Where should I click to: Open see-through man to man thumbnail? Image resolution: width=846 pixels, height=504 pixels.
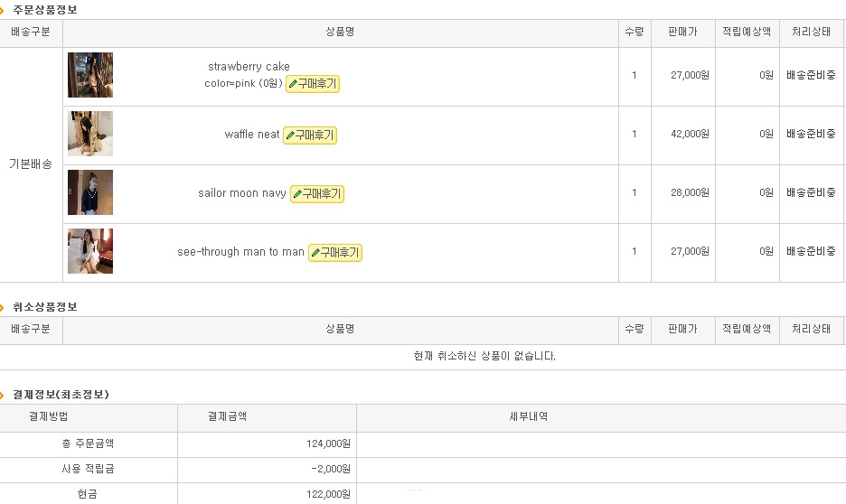90,251
